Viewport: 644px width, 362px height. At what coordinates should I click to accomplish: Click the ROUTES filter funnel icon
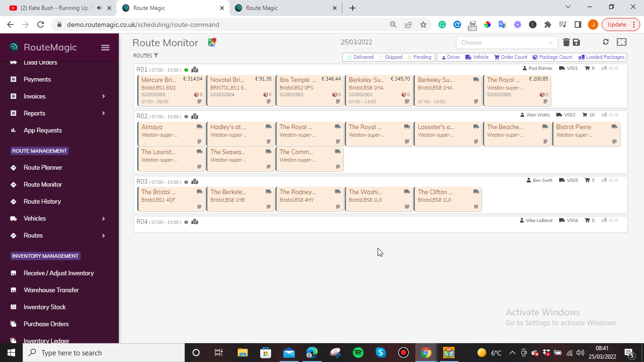coord(156,56)
